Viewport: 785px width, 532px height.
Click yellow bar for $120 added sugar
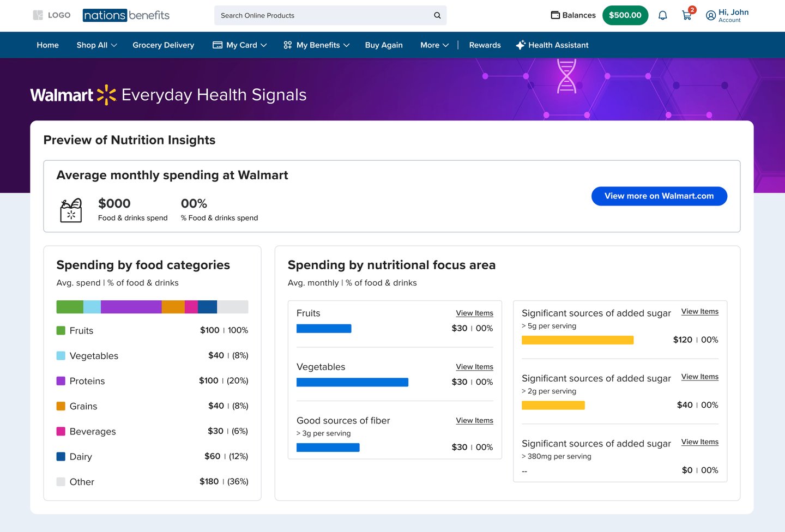[x=578, y=340]
